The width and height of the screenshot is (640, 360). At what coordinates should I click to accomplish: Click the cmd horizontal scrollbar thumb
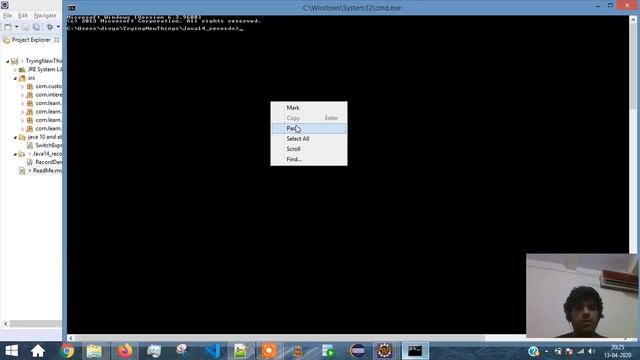point(280,338)
